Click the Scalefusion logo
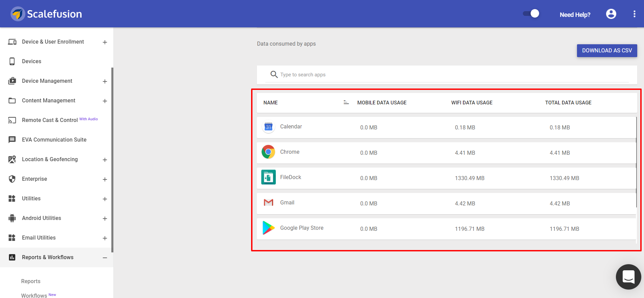This screenshot has width=644, height=298. click(46, 14)
